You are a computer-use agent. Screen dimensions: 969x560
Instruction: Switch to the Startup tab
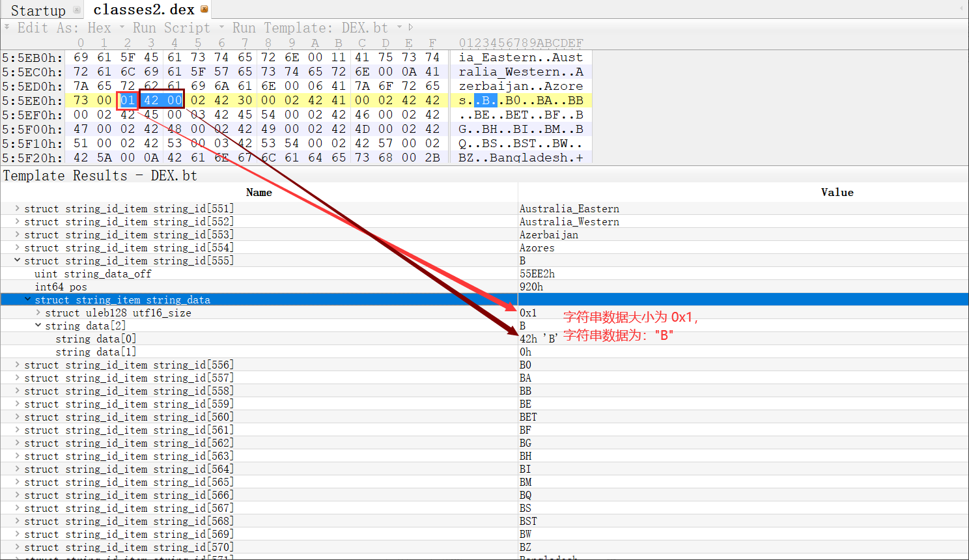[38, 10]
